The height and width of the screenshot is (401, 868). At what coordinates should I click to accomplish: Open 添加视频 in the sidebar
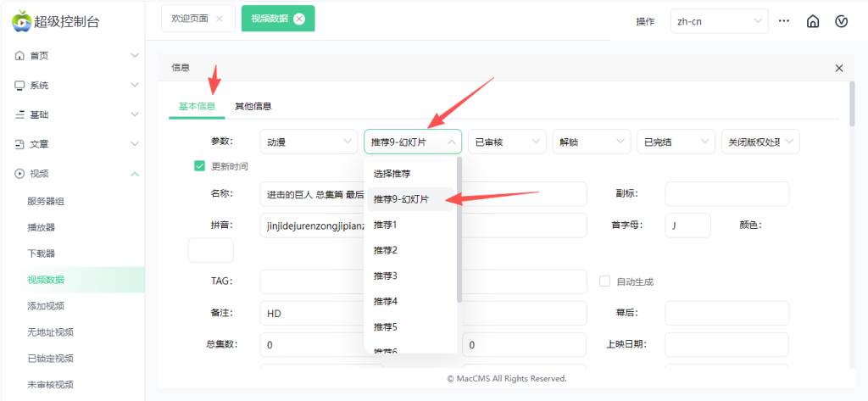click(46, 306)
